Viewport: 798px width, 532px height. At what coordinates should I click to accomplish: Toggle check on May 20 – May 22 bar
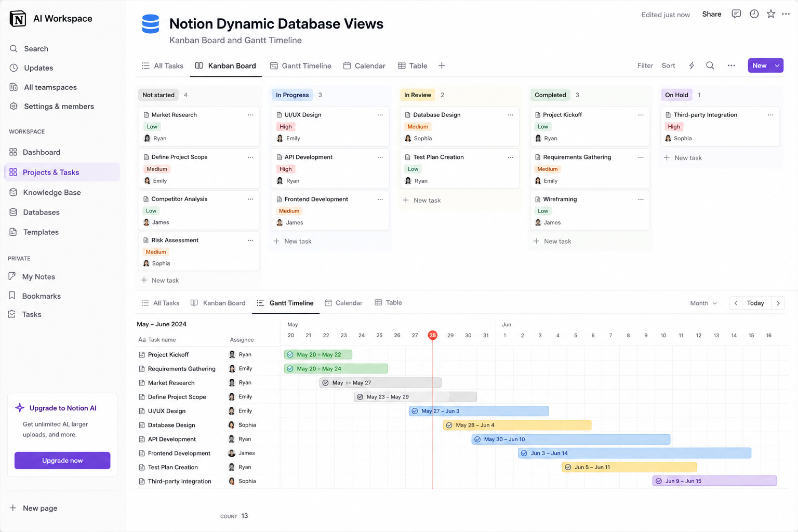click(x=290, y=355)
